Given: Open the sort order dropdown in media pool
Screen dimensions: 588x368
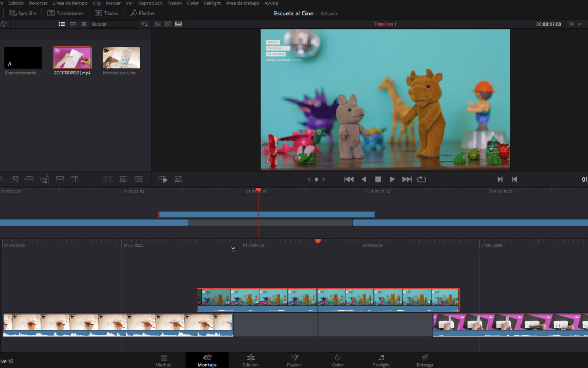Looking at the screenshot, I should 144,24.
